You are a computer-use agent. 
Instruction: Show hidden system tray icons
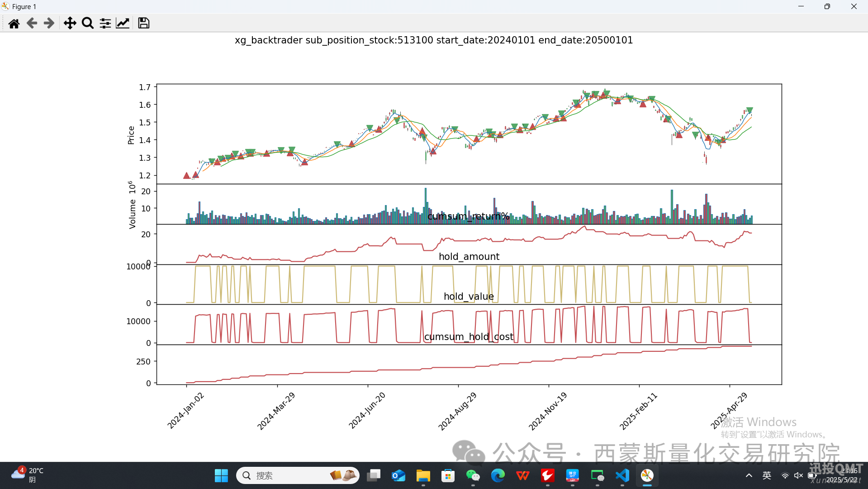coord(749,475)
